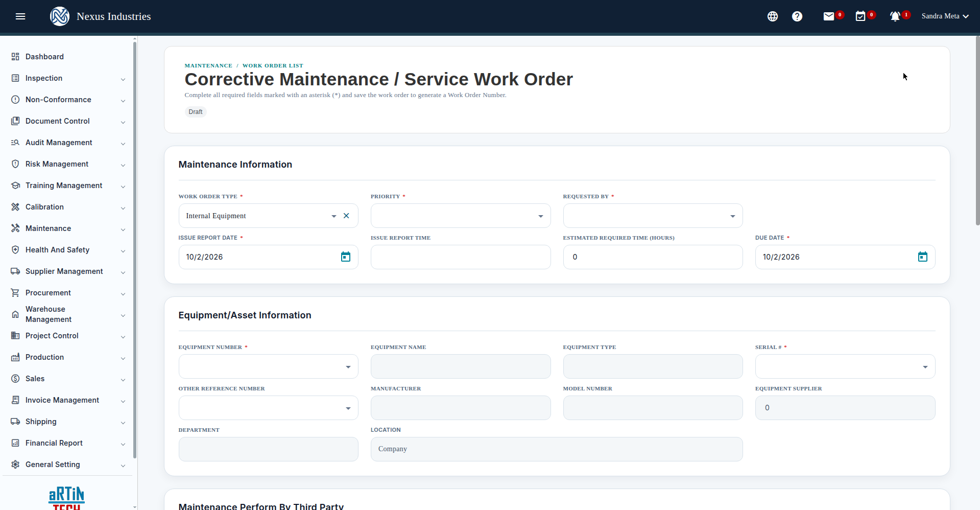Open the Requested By dropdown

pyautogui.click(x=653, y=216)
